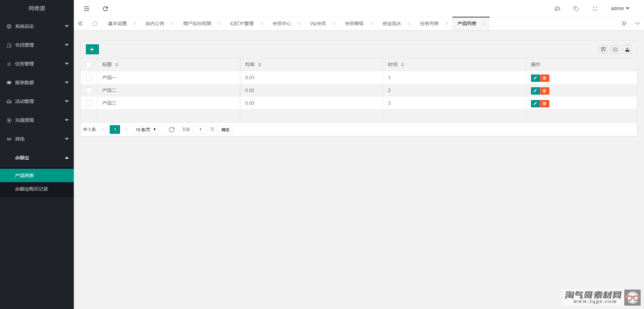Viewport: 644px width, 309px height.
Task: Expand the 报表数据 sidebar menu
Action: (37, 83)
